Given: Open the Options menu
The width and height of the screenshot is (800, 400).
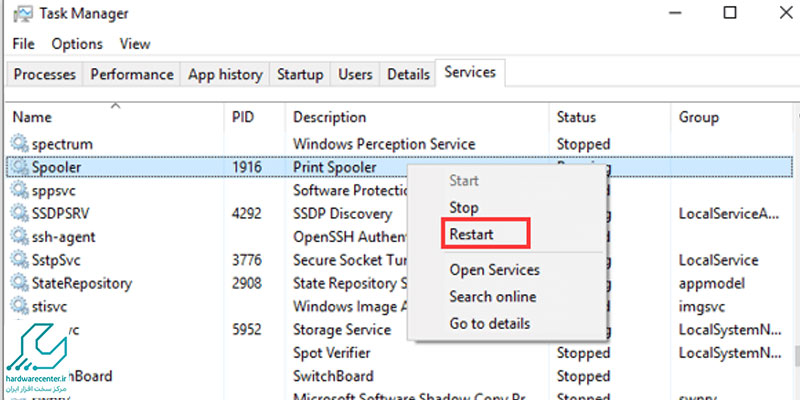Looking at the screenshot, I should [x=77, y=44].
